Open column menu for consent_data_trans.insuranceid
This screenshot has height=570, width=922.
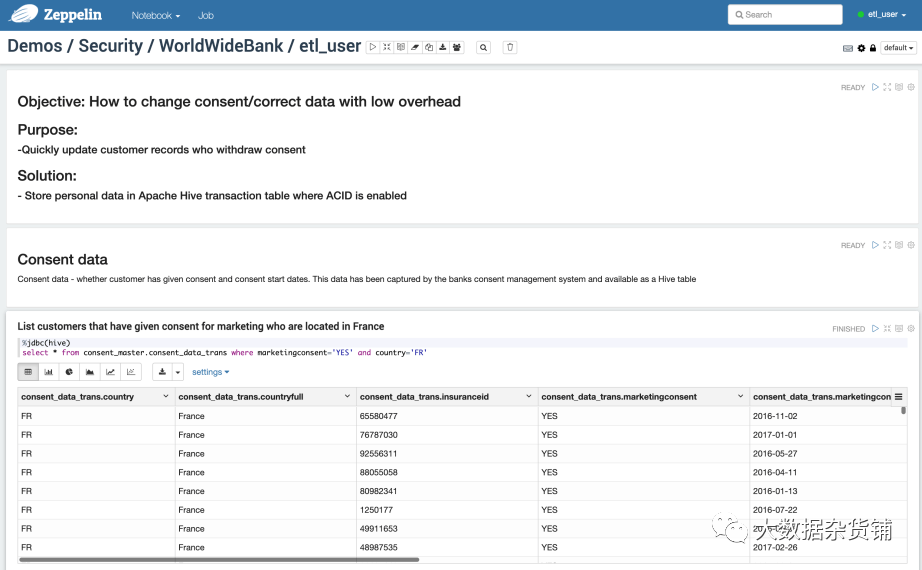tap(529, 396)
